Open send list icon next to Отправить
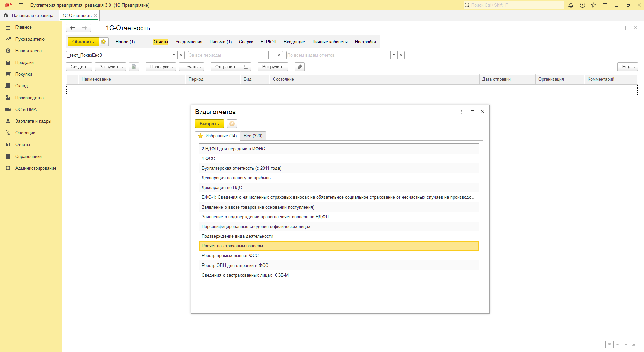644x352 pixels. point(246,67)
